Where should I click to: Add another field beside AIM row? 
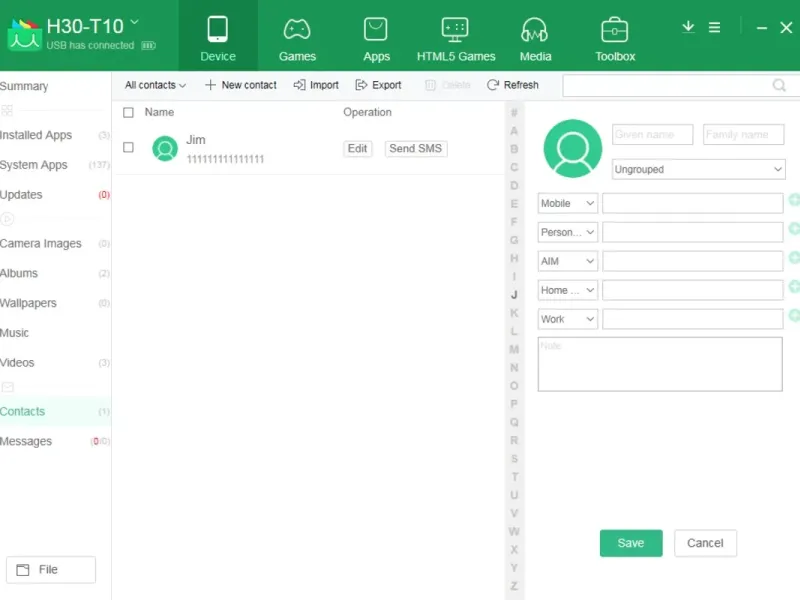pos(794,258)
